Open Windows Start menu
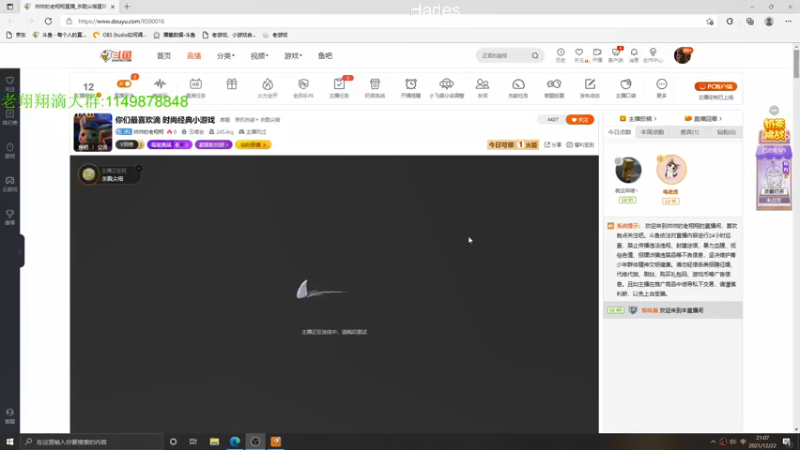Image resolution: width=800 pixels, height=450 pixels. pyautogui.click(x=10, y=442)
